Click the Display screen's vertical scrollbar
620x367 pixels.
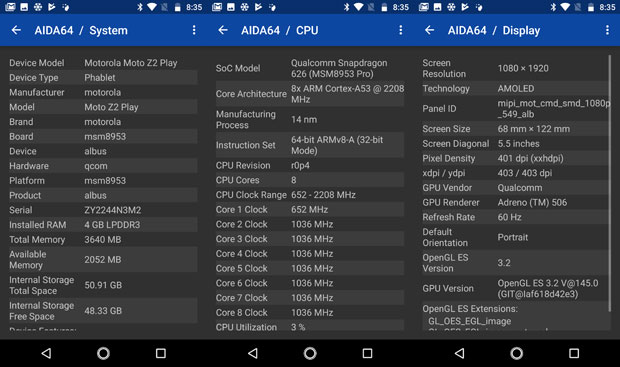pyautogui.click(x=609, y=182)
